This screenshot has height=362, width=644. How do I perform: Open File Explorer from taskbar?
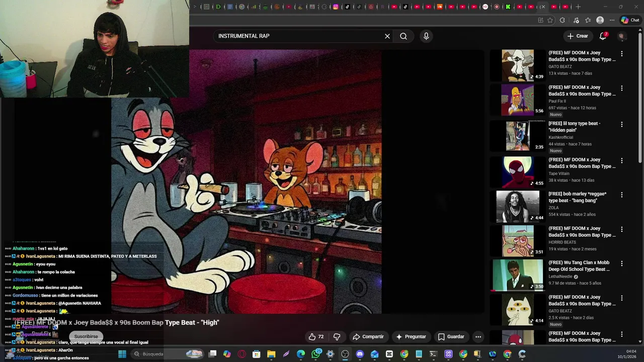[271, 354]
